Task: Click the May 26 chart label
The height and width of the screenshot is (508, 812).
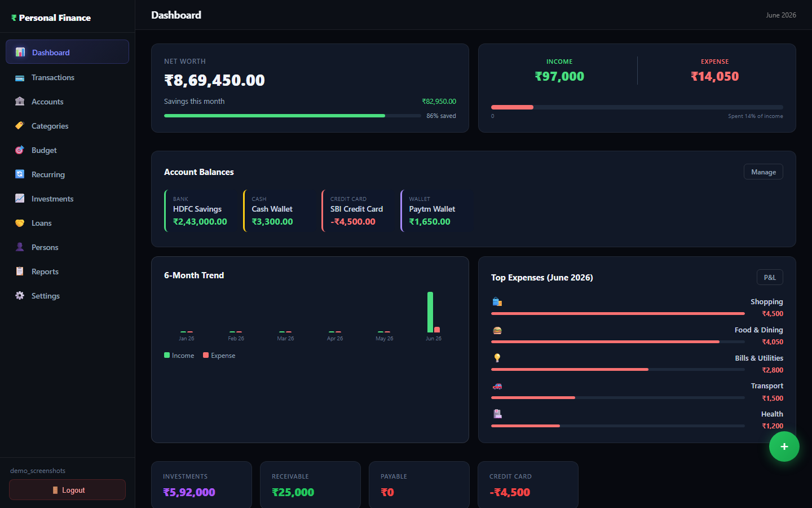Action: 385,339
